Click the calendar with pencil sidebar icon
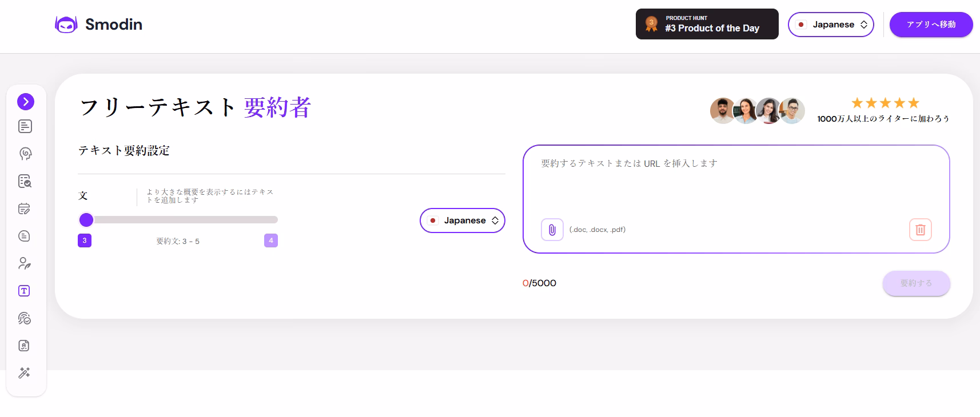This screenshot has height=417, width=980. [x=24, y=209]
